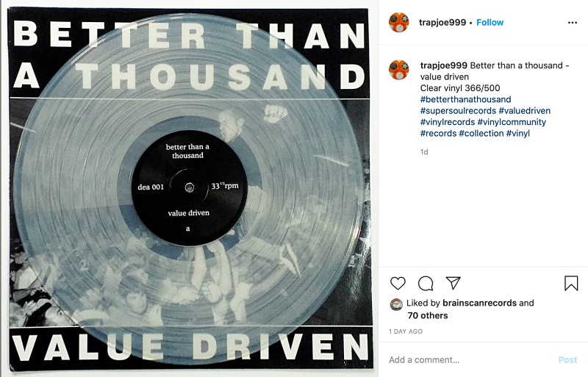Viewport: 588px width, 377px height.
Task: Click the trapjoe999 username in the caption
Action: coord(444,65)
